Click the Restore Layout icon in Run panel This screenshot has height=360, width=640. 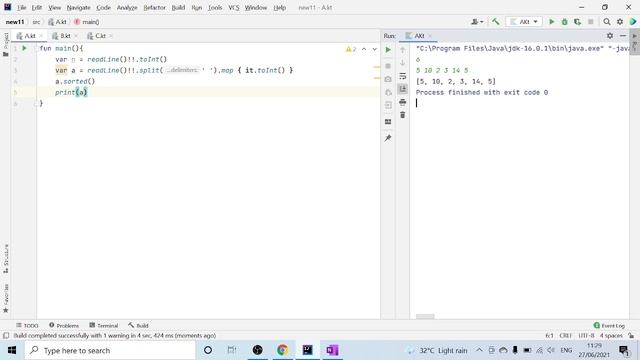(x=388, y=122)
